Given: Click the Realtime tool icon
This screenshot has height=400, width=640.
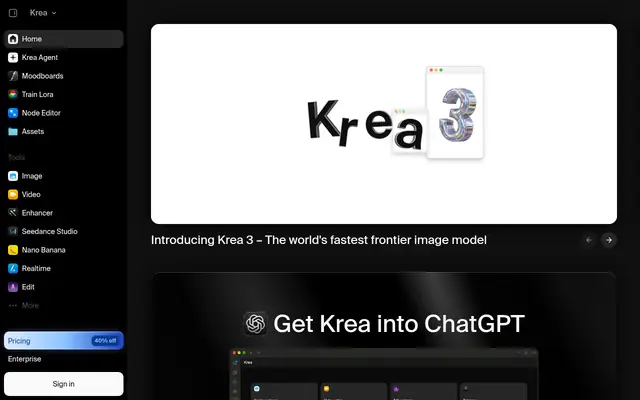Looking at the screenshot, I should (x=13, y=268).
